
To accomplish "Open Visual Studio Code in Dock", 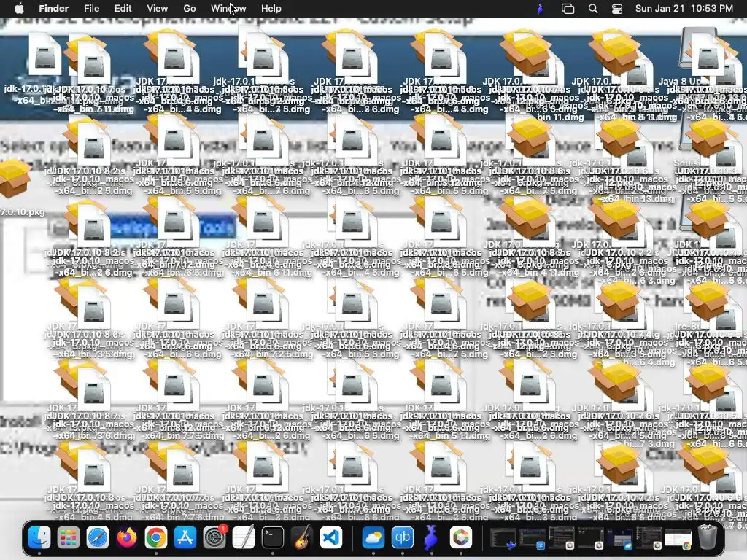I will (331, 537).
